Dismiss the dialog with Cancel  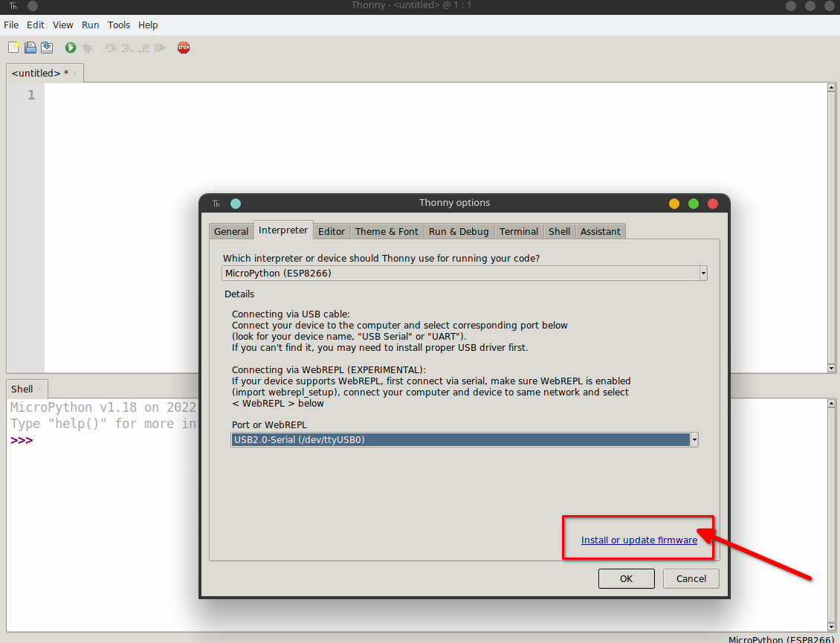tap(691, 578)
